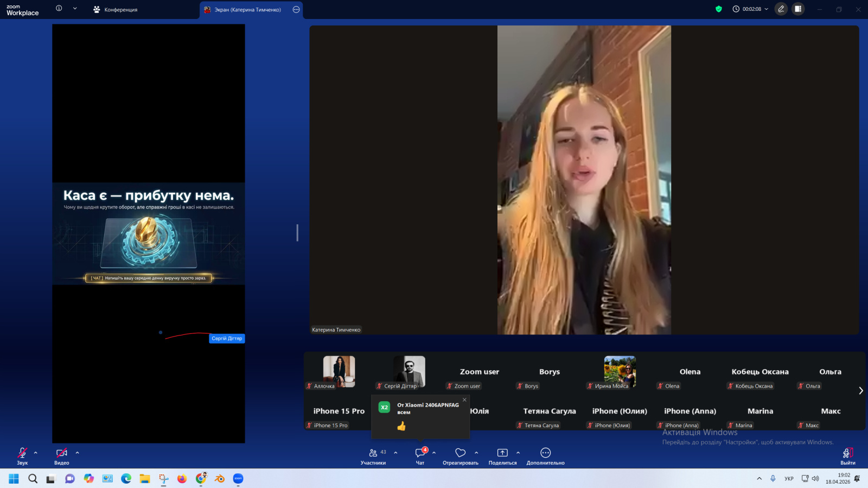Screen dimensions: 868x488
Task: Close the Xiaomi chat notification popup
Action: pyautogui.click(x=464, y=400)
